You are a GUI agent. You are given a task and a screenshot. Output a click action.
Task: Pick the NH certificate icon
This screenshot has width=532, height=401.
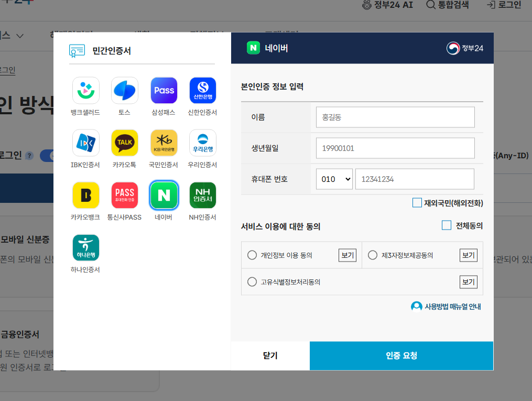203,195
